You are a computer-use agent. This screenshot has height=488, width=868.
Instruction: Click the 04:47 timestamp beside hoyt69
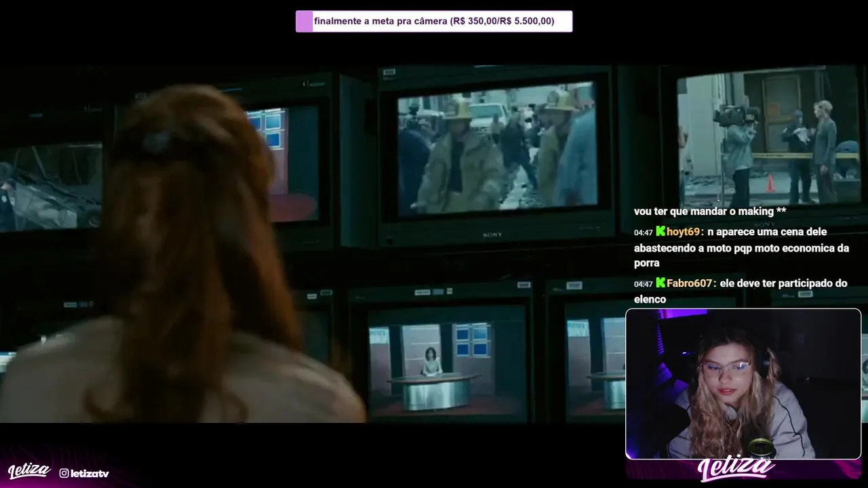click(644, 232)
